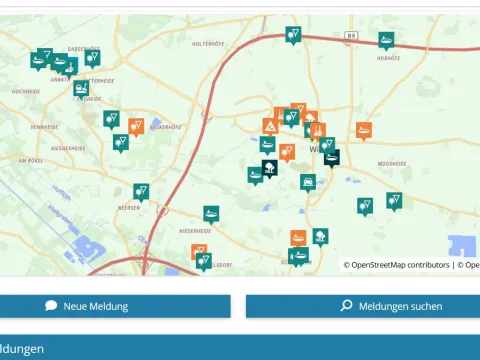Click the speech bubble icon in Neue Meldung
This screenshot has width=480, height=360.
click(x=51, y=306)
